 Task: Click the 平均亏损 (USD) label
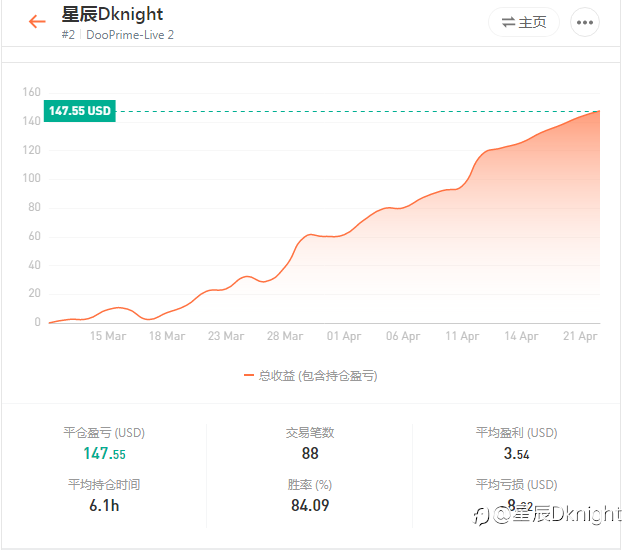point(517,485)
